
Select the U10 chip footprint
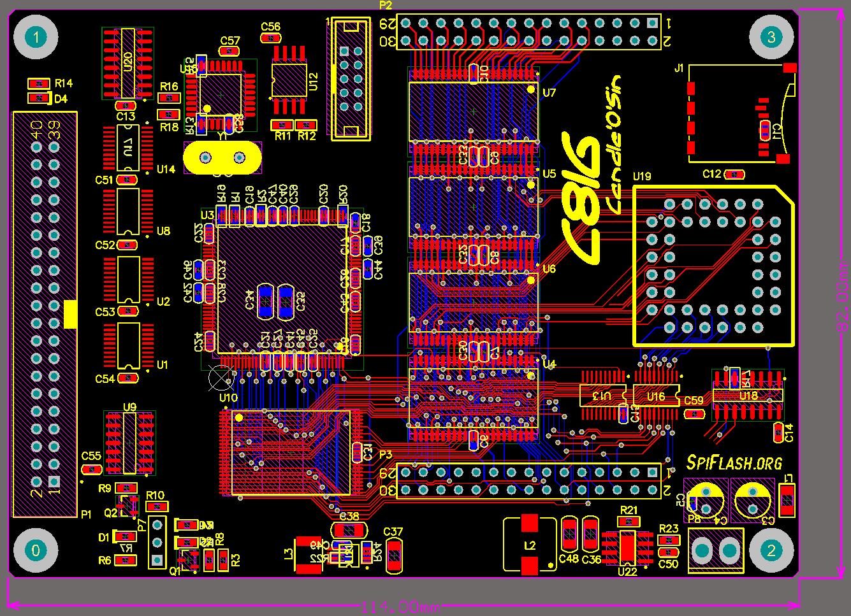coord(291,453)
